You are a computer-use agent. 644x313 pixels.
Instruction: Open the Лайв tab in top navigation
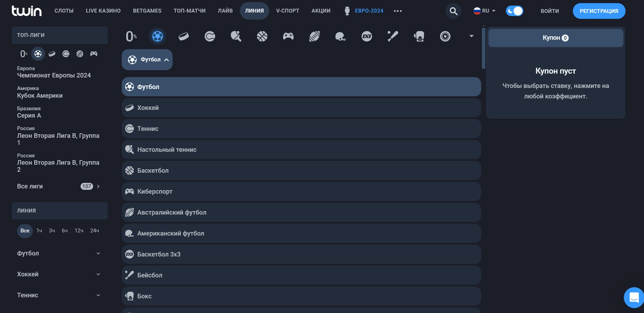[225, 11]
